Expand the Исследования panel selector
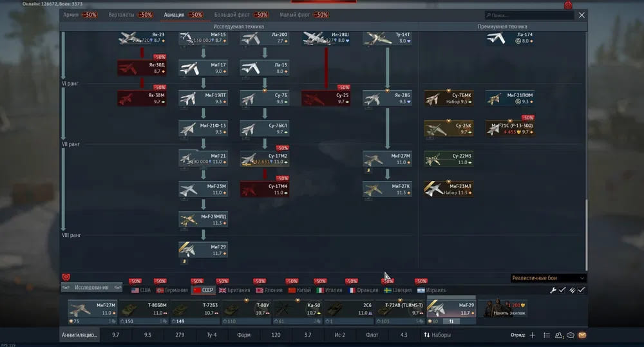The image size is (644, 347). 91,288
